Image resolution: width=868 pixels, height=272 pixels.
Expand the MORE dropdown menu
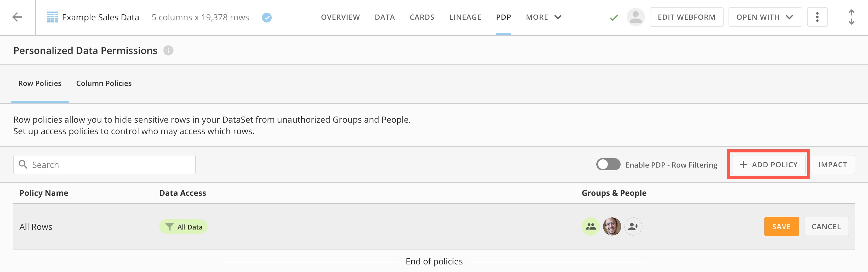pos(543,17)
